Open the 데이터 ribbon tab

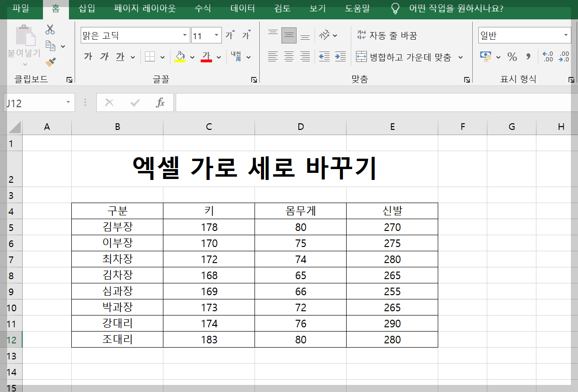tap(242, 8)
